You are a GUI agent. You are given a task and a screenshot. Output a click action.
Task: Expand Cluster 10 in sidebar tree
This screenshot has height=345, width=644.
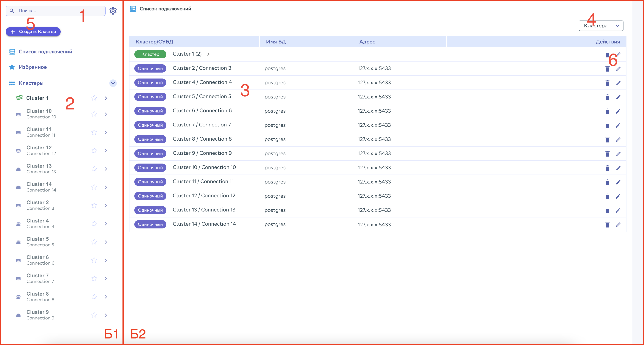[106, 114]
